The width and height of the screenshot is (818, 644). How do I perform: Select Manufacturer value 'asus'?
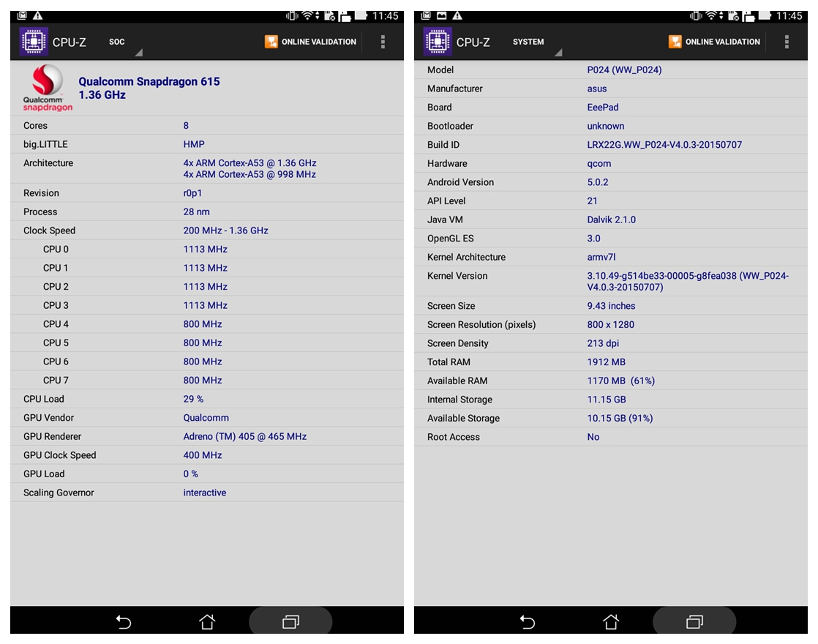[x=597, y=89]
